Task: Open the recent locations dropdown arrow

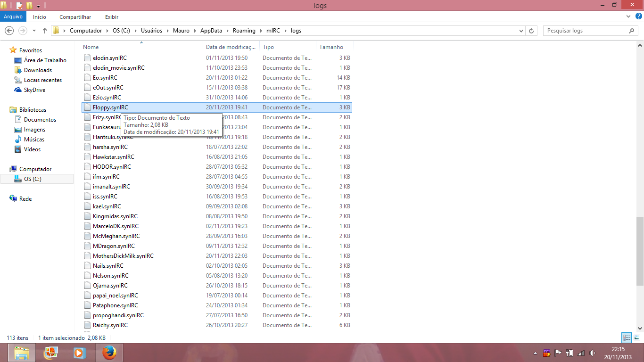Action: [x=34, y=31]
